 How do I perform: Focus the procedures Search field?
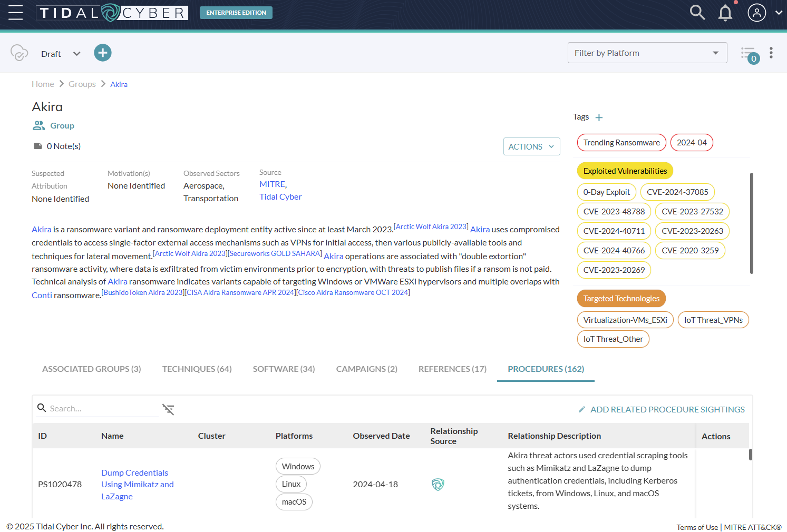pos(98,408)
